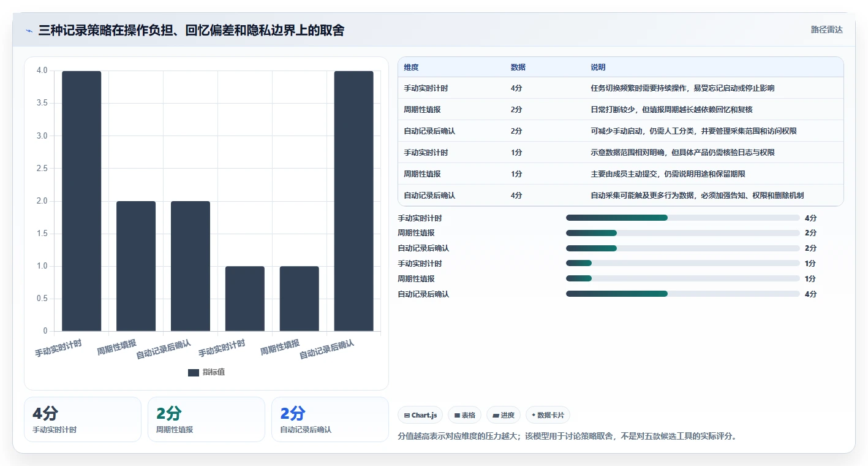Click the Chart.js chip icon
Screen dimensions: 868x466
click(407, 416)
